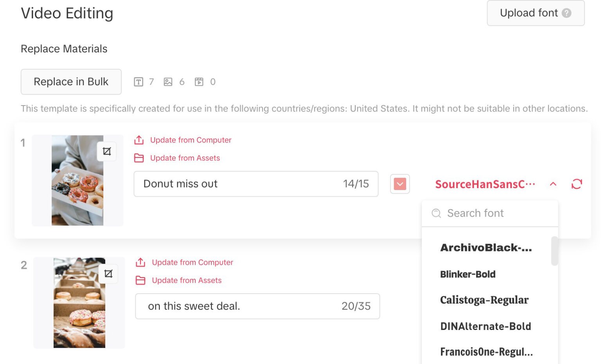Select ArchivoBlack font from the list

pos(486,247)
